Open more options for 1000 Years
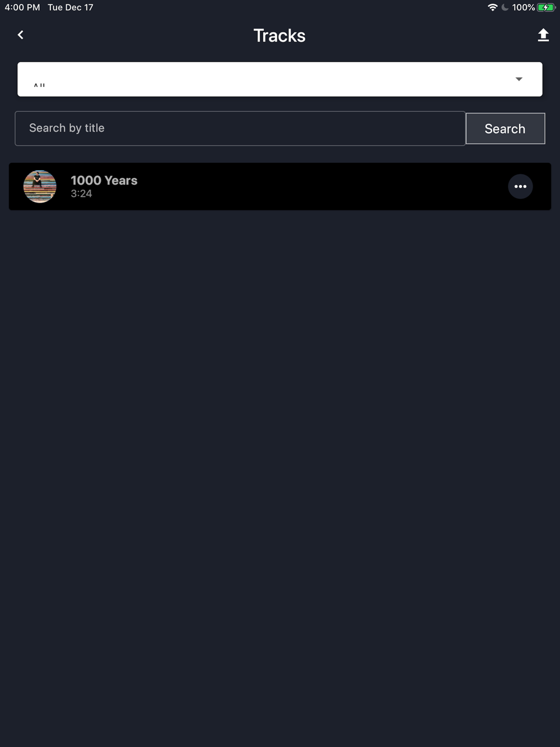The height and width of the screenshot is (747, 560). pos(520,186)
